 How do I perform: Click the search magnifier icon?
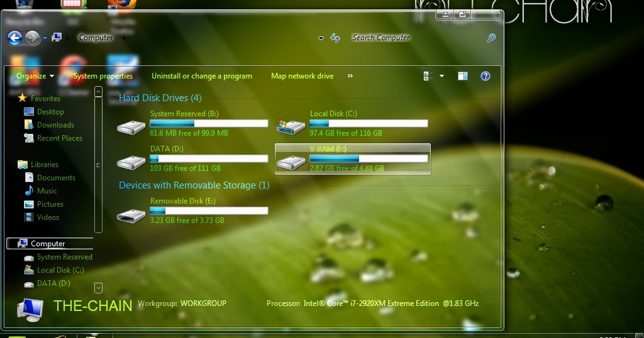click(491, 38)
